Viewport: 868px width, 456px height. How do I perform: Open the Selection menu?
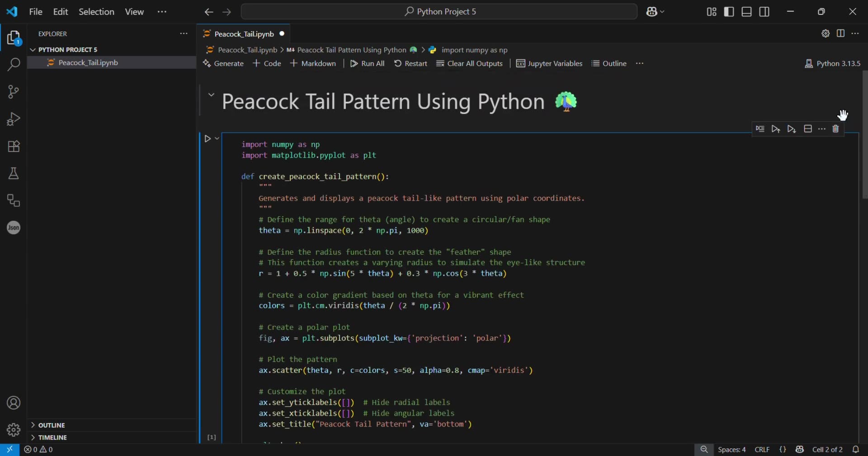[96, 11]
